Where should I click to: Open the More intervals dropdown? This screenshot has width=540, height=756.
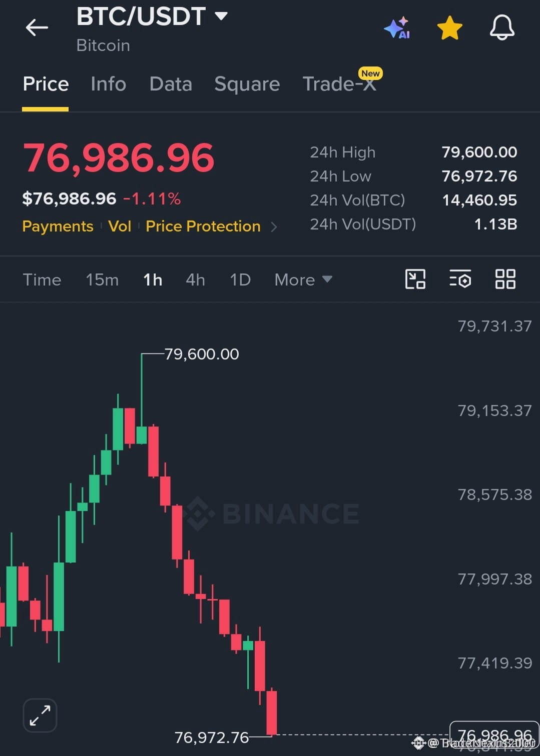pos(303,279)
